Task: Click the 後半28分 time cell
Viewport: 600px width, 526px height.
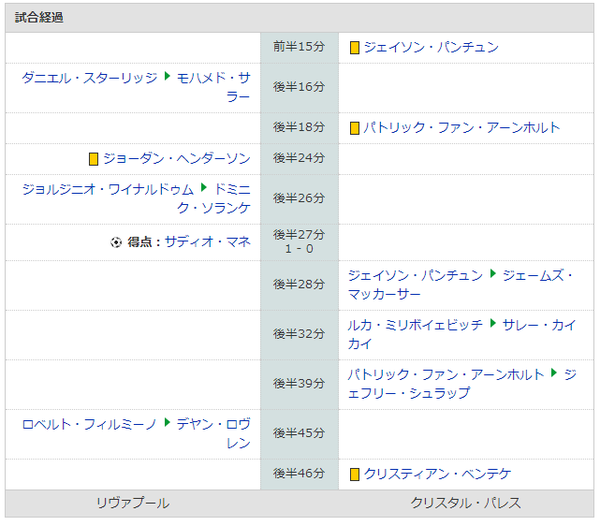Action: 299,285
